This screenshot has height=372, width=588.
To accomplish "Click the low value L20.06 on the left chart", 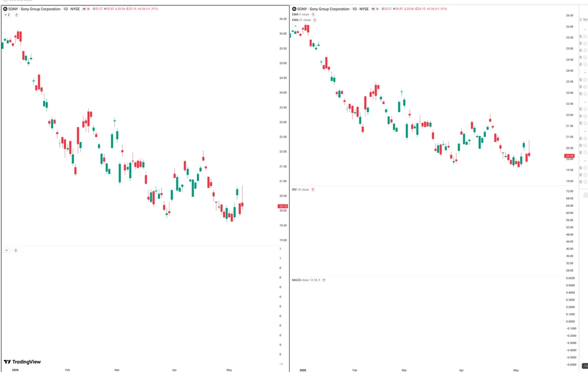I will tap(122, 9).
